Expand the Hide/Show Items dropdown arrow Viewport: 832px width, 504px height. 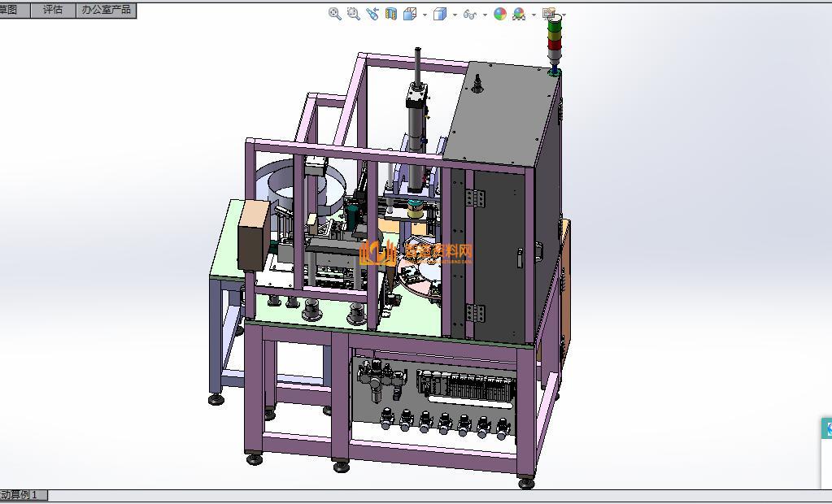485,15
